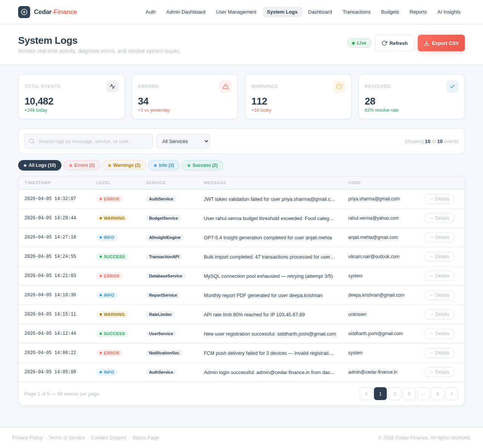
Task: Filter logs by Success (2)
Action: coord(203,165)
